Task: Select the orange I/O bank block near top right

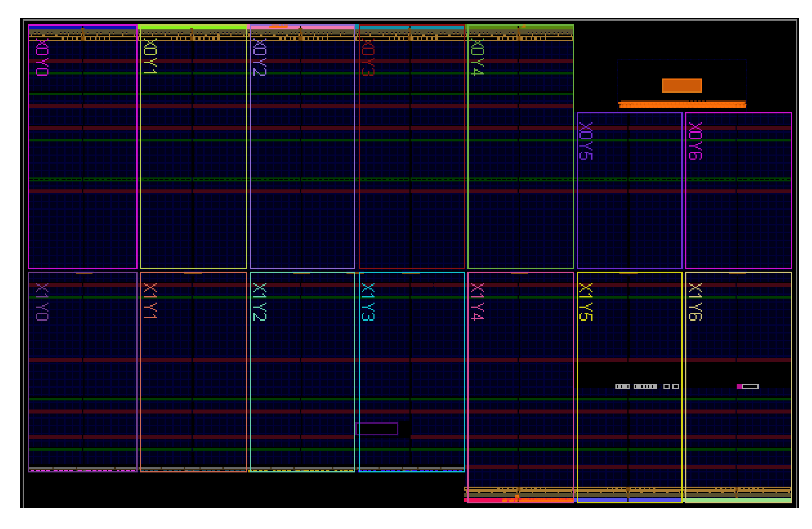Action: pos(682,85)
